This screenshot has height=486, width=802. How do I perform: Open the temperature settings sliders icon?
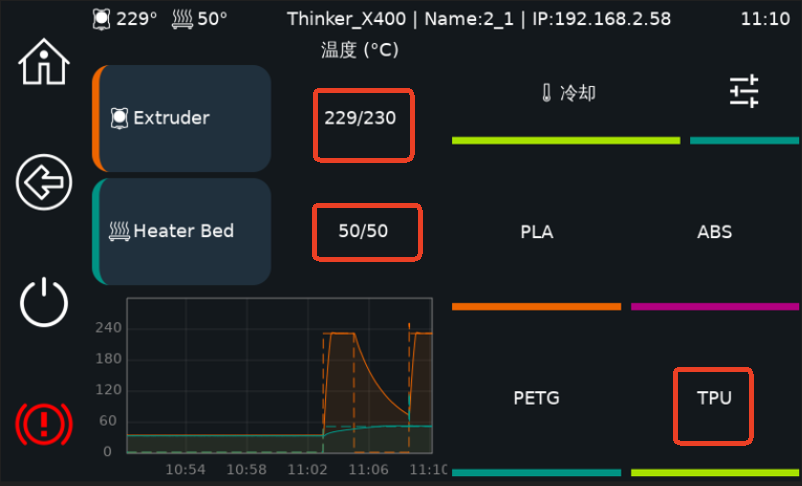coord(743,93)
